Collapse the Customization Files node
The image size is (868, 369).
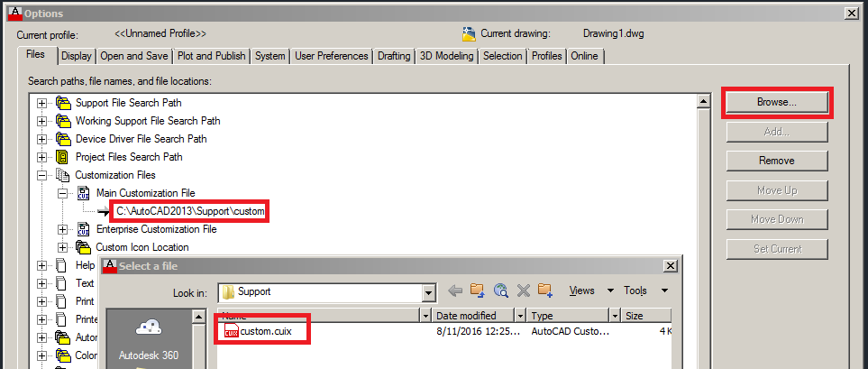coord(41,175)
